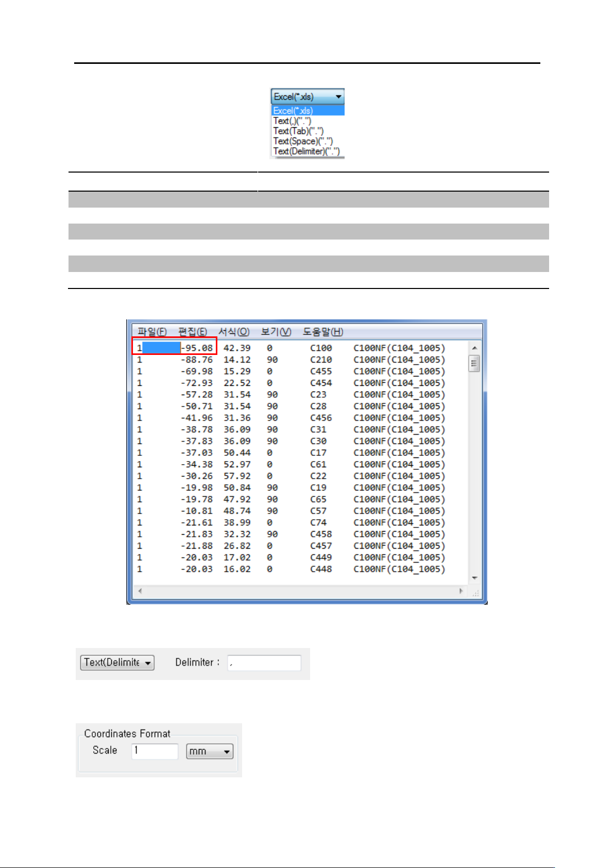Image resolution: width=614 pixels, height=868 pixels.
Task: Click the reference C448
Action: pyautogui.click(x=321, y=569)
